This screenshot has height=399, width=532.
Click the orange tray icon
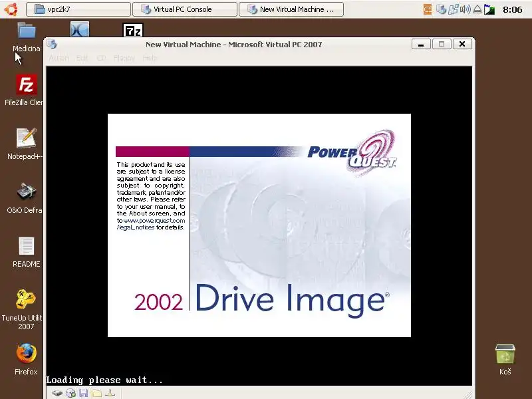click(428, 9)
